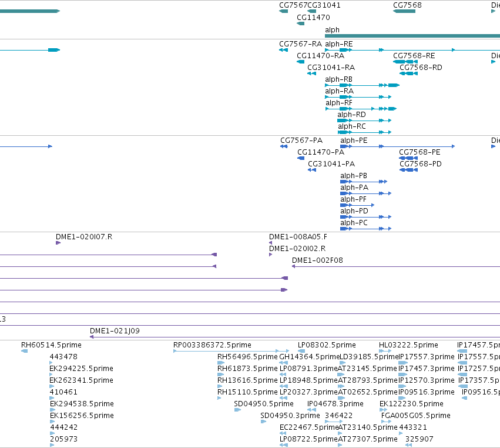Select the CG7567-PA protein label
The height and width of the screenshot is (448, 500).
[301, 141]
